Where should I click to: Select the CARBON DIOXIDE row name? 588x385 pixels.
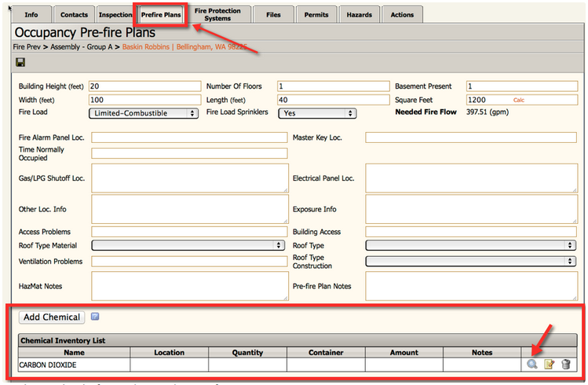48,365
